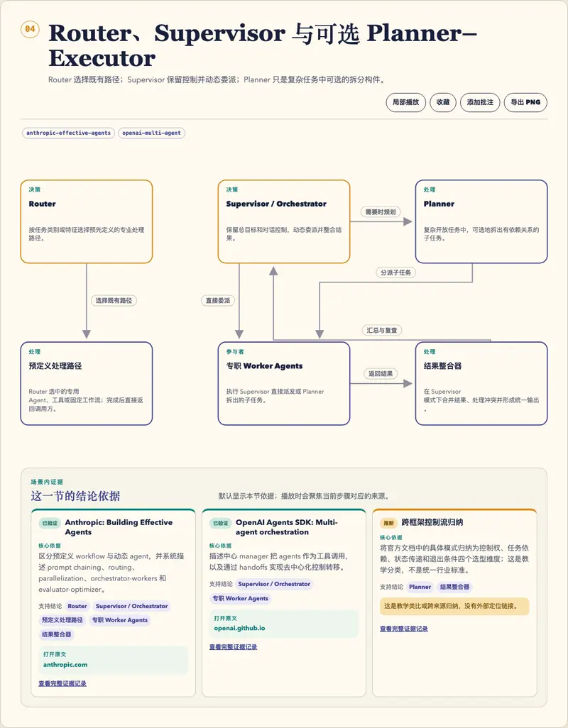Select the Planner node in the diagram
Image resolution: width=568 pixels, height=728 pixels.
[x=481, y=221]
